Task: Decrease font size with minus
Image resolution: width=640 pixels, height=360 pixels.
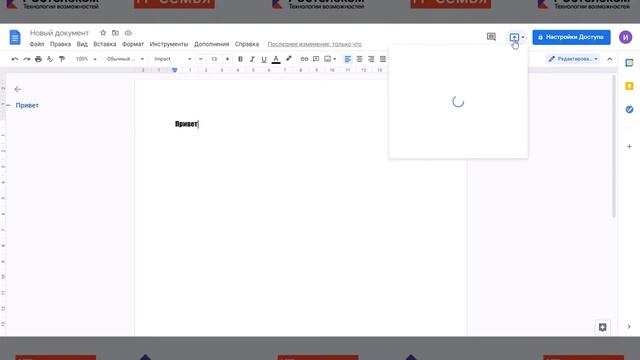Action: (x=200, y=59)
